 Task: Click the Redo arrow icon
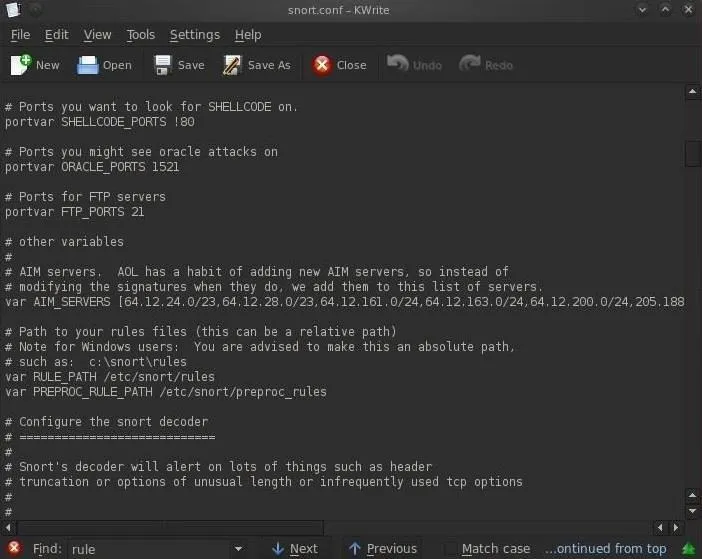[x=470, y=64]
